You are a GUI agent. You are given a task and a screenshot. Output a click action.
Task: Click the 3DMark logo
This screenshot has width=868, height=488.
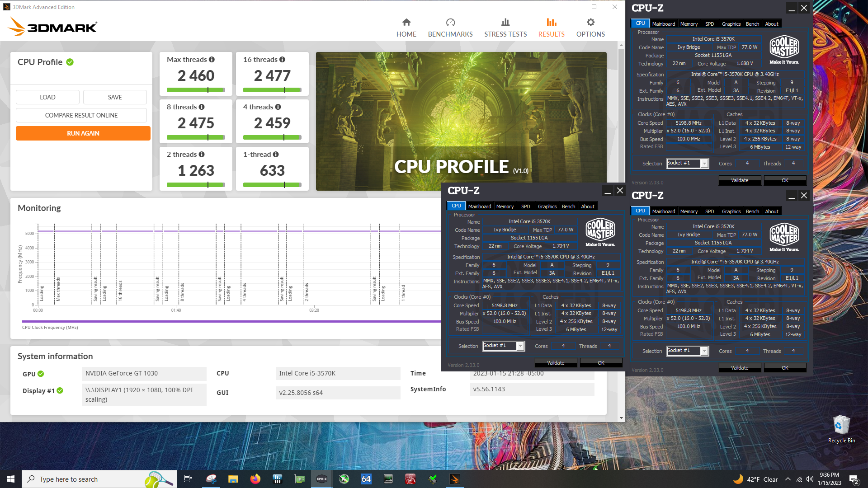click(52, 27)
